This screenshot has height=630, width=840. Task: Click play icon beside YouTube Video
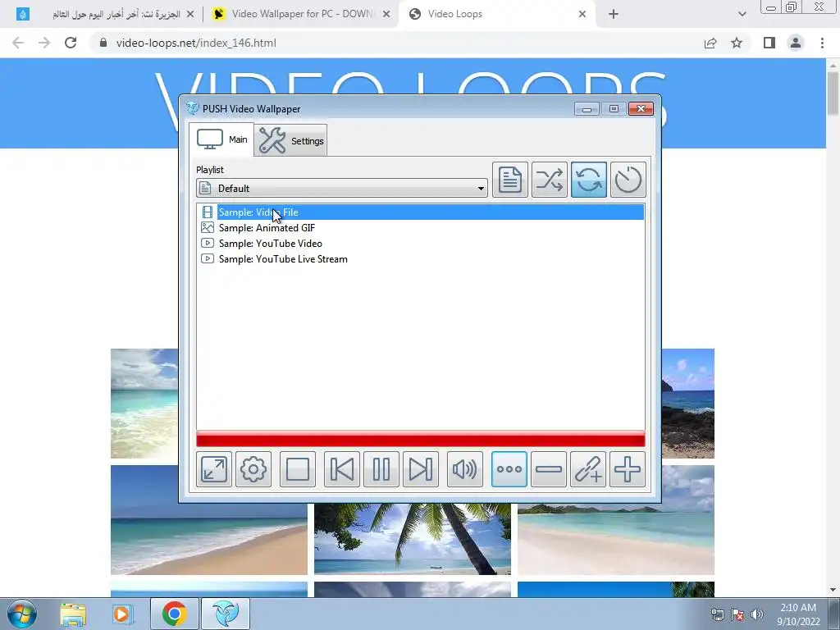(208, 243)
